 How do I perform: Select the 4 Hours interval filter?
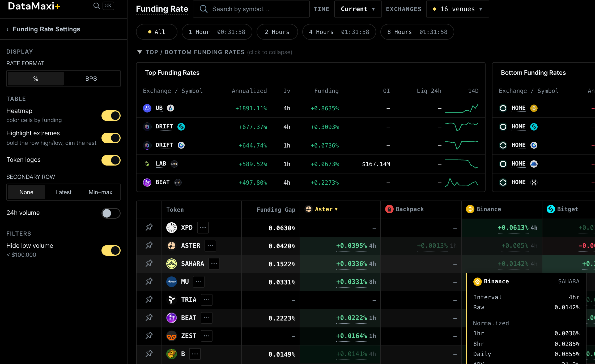tap(339, 32)
